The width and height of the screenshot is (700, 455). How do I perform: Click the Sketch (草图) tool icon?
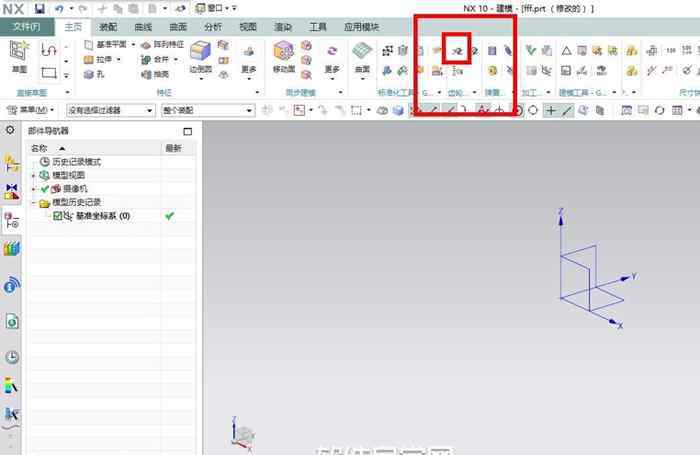click(19, 56)
